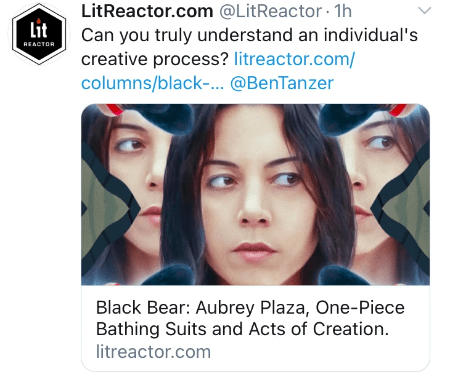450x377 pixels.
Task: Open the LitReactor hexagon profile avatar
Action: [39, 34]
